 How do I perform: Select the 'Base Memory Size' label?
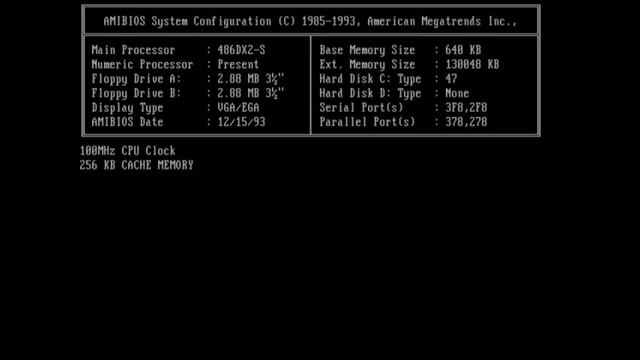coord(367,50)
